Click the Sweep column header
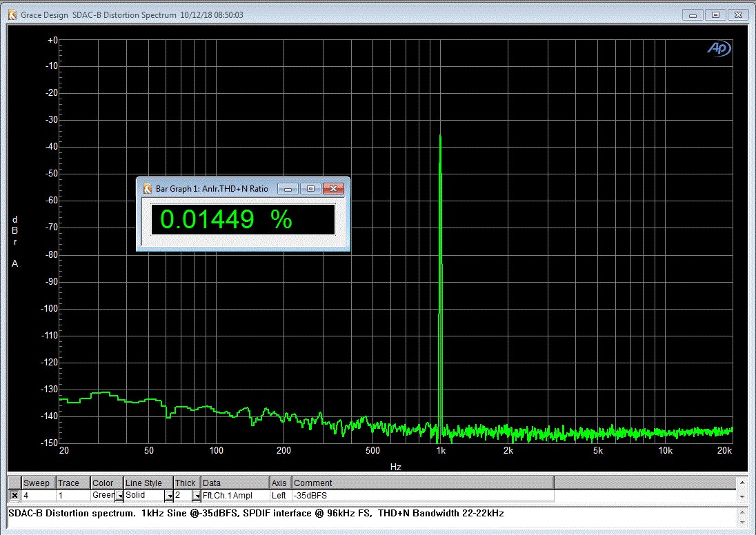This screenshot has height=535, width=756. pos(38,483)
